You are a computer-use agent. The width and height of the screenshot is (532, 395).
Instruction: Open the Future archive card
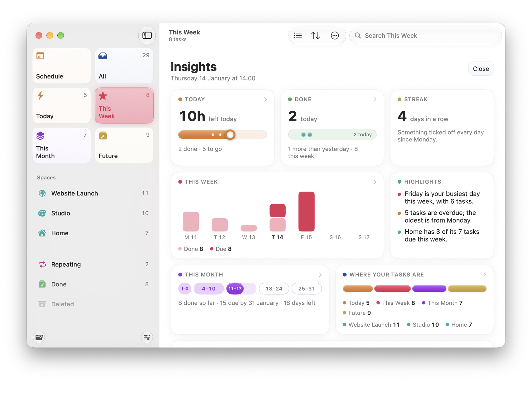[x=124, y=145]
